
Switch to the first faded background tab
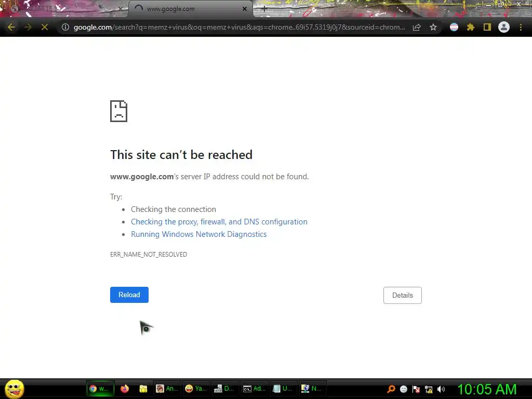point(64,9)
